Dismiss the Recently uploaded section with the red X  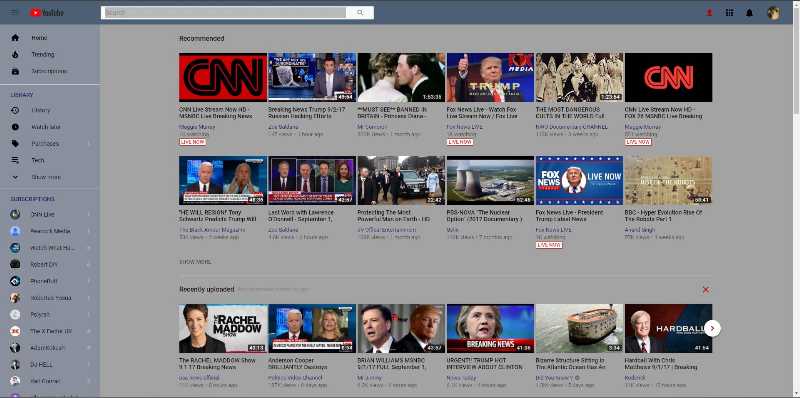pyautogui.click(x=706, y=290)
